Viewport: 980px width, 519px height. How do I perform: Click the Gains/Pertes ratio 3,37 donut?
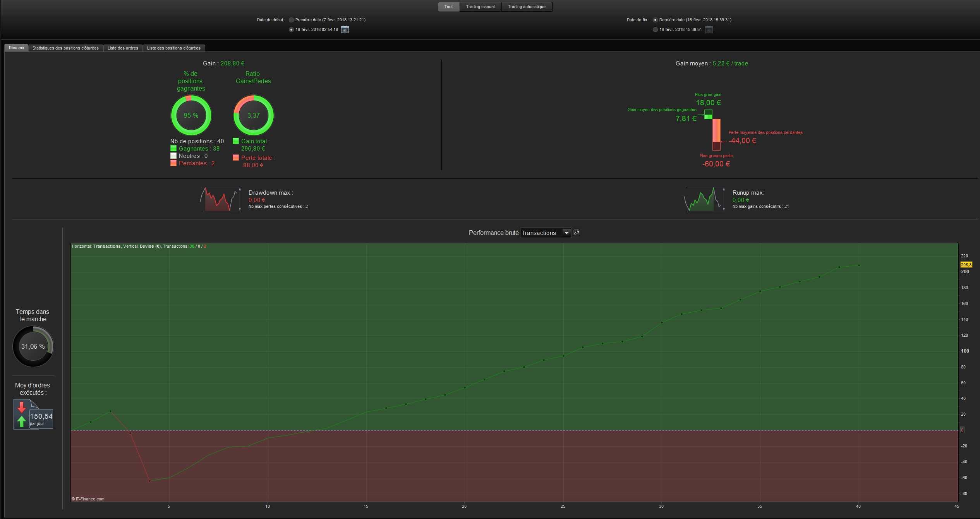pyautogui.click(x=253, y=115)
